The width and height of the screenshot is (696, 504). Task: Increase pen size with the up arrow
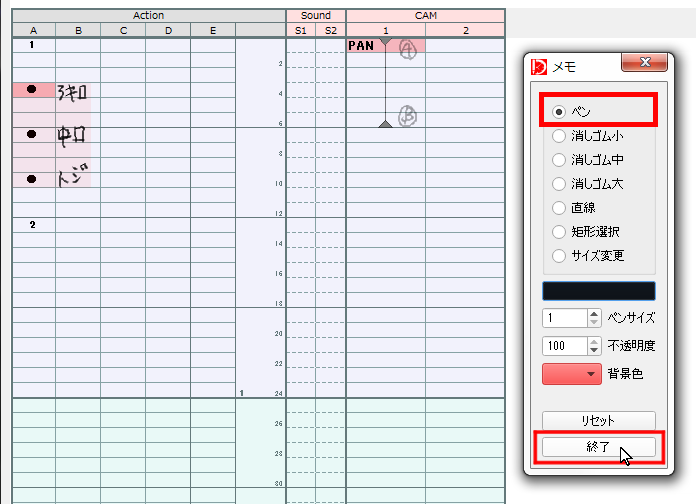594,314
